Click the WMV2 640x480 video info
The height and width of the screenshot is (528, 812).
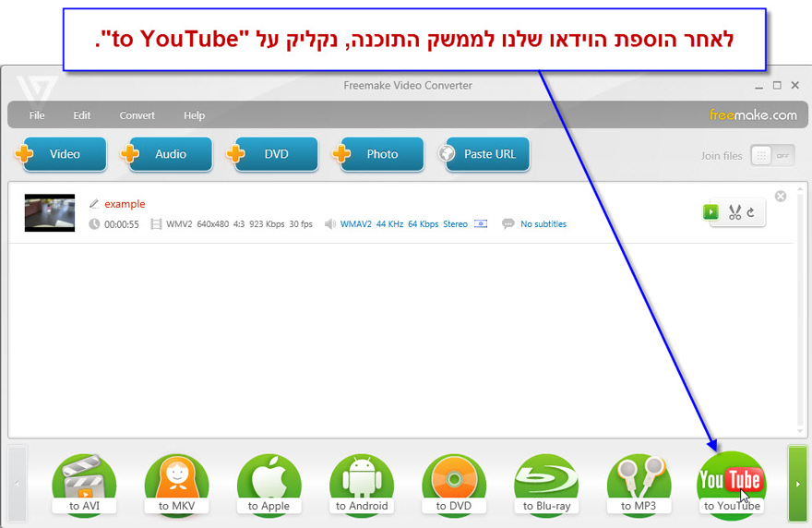pyautogui.click(x=239, y=223)
